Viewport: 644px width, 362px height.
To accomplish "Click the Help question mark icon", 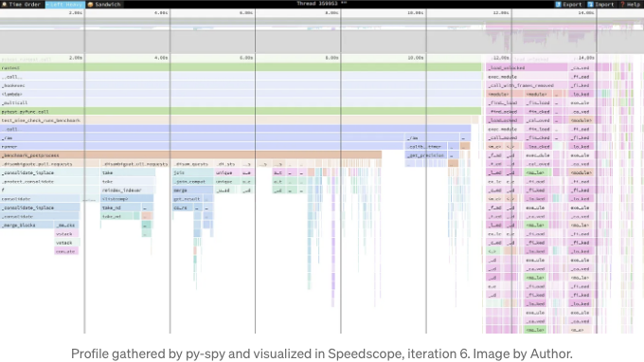I will (622, 4).
